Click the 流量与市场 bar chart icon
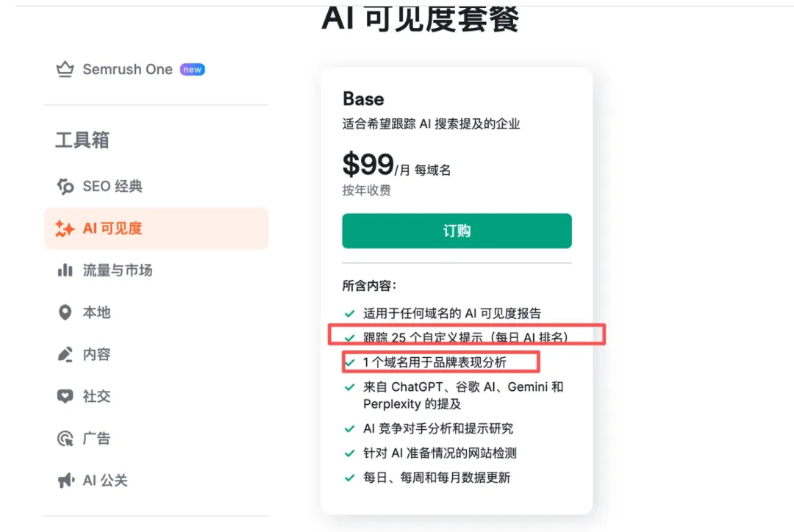 65,270
